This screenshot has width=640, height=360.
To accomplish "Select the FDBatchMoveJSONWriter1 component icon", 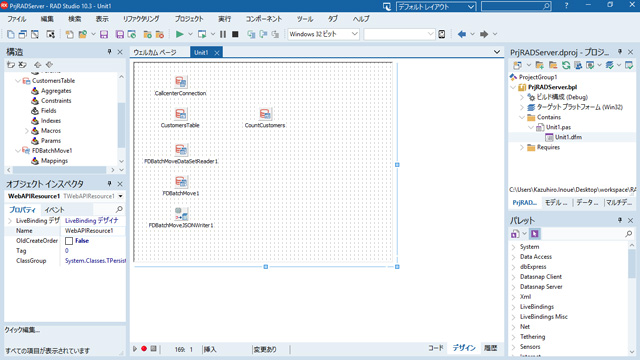I will pyautogui.click(x=181, y=213).
